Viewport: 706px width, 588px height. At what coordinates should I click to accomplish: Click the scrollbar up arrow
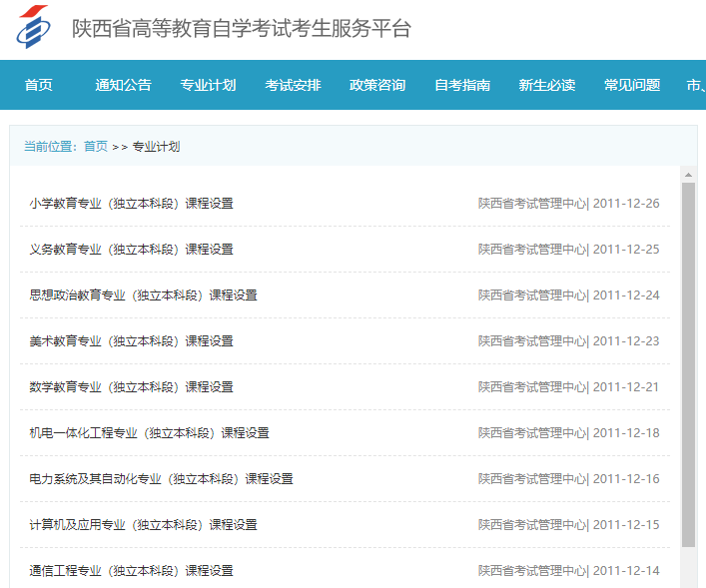688,174
